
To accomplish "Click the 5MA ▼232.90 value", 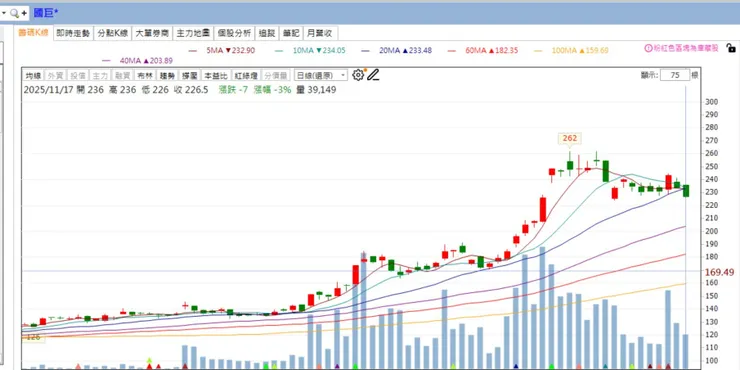I will (x=231, y=50).
